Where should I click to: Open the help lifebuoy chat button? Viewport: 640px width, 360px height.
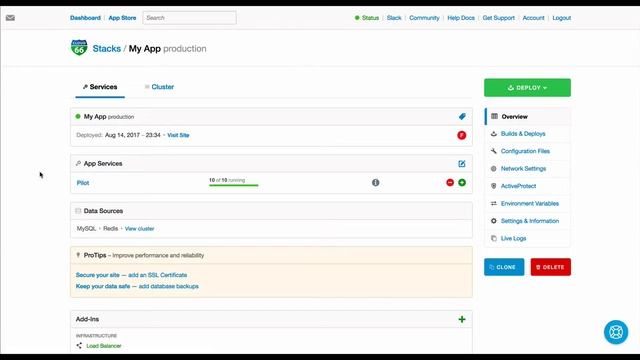coord(616,332)
